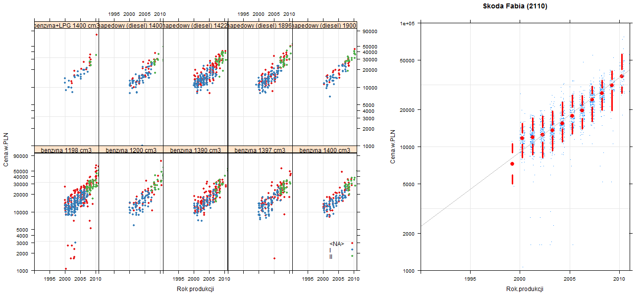Click the chart title "Skoda Fabia (2110)"
The image size is (644, 297).
coord(515,6)
